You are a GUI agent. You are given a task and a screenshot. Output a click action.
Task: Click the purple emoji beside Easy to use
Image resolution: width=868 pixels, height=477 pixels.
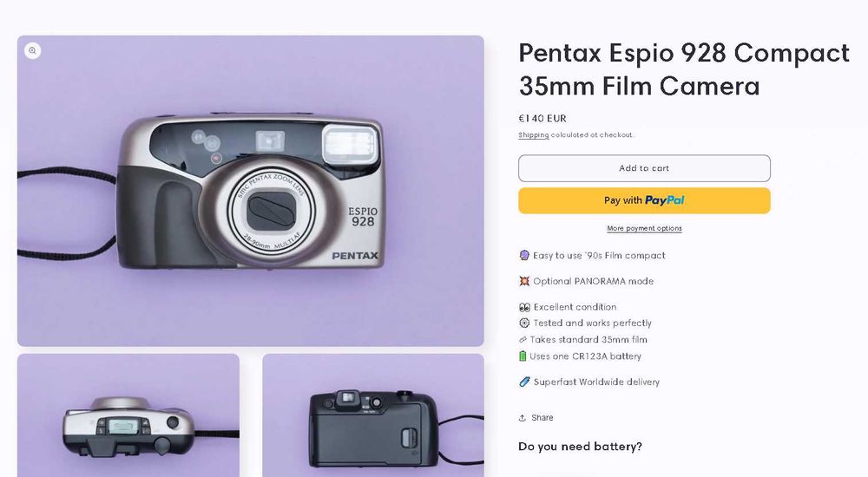tap(524, 256)
